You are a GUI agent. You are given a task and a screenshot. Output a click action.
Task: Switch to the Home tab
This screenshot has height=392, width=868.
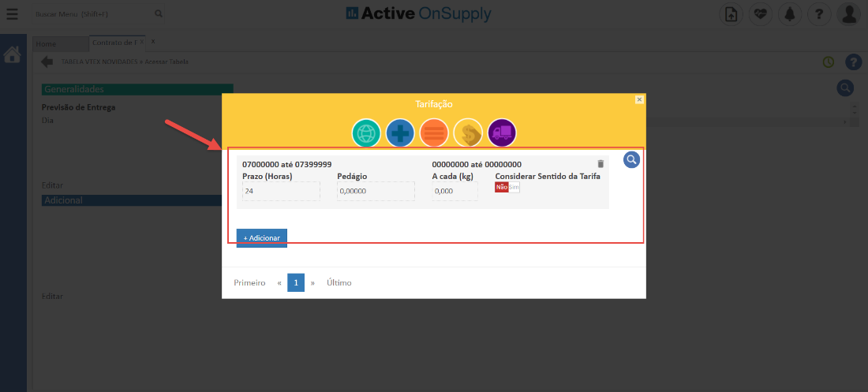[46, 44]
